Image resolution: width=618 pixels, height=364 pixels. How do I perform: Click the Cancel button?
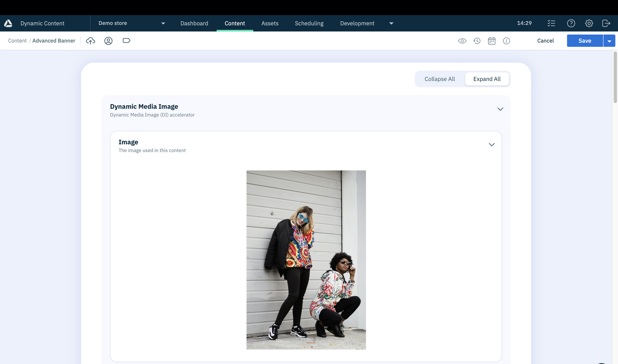(x=546, y=41)
